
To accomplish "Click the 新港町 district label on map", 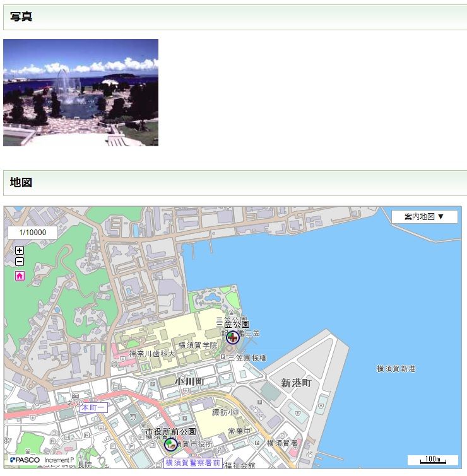I will coord(296,383).
